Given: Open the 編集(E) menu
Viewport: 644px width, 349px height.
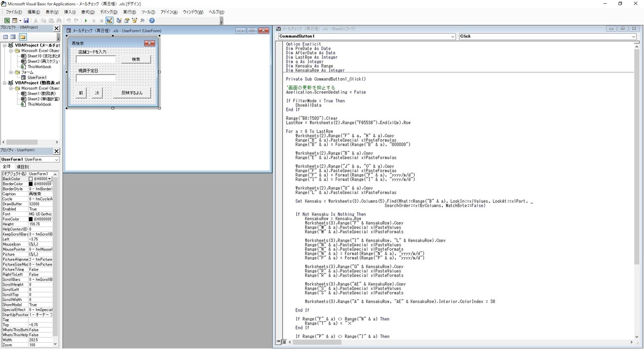Looking at the screenshot, I should (34, 12).
